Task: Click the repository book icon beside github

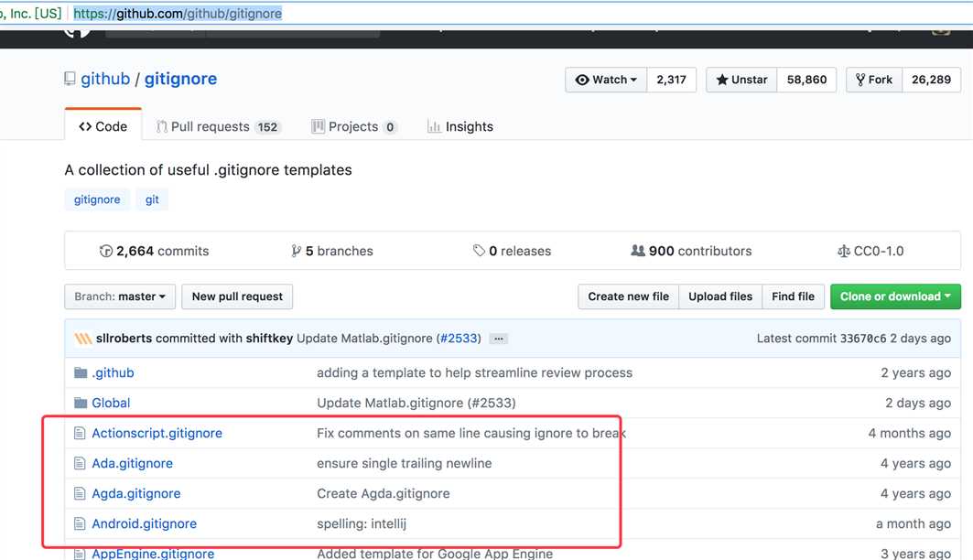Action: 70,79
